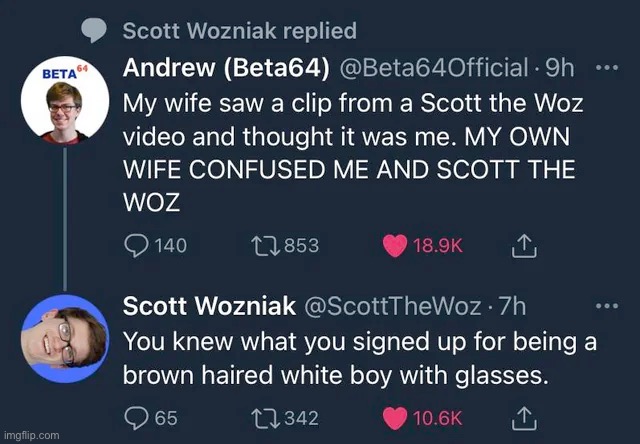Viewport: 640px width, 444px height.
Task: Share Andrew (Beta64)'s tweet
Action: click(522, 245)
